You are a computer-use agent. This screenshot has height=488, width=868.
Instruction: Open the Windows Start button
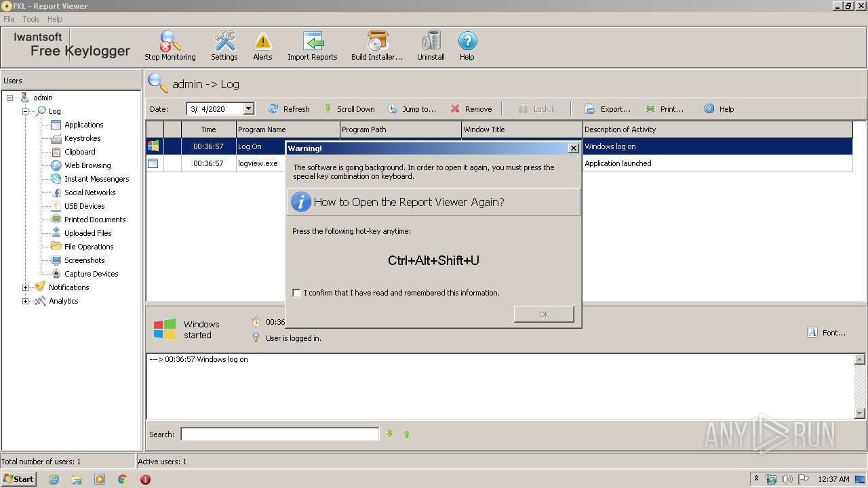pyautogui.click(x=18, y=479)
